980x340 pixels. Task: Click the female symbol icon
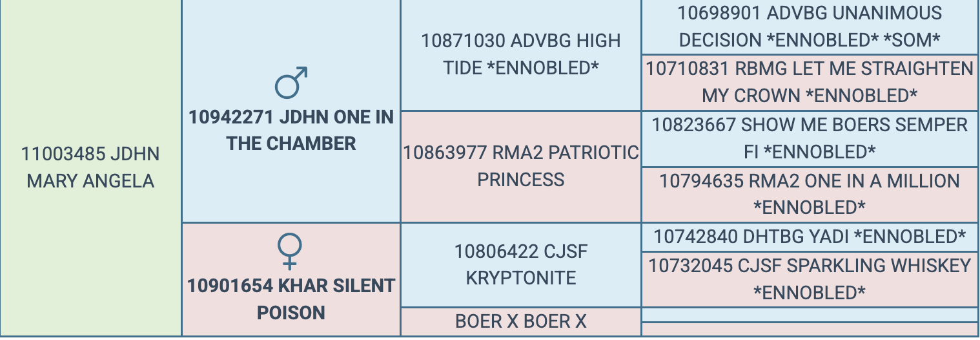(290, 251)
